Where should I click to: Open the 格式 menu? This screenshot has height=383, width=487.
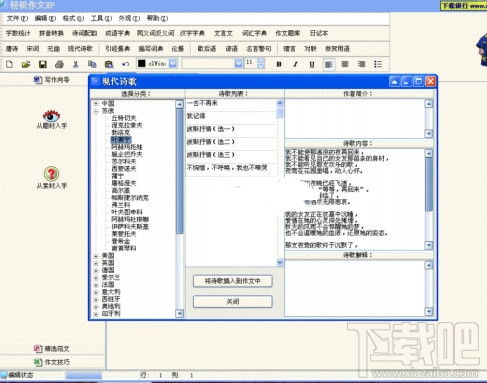pos(73,18)
